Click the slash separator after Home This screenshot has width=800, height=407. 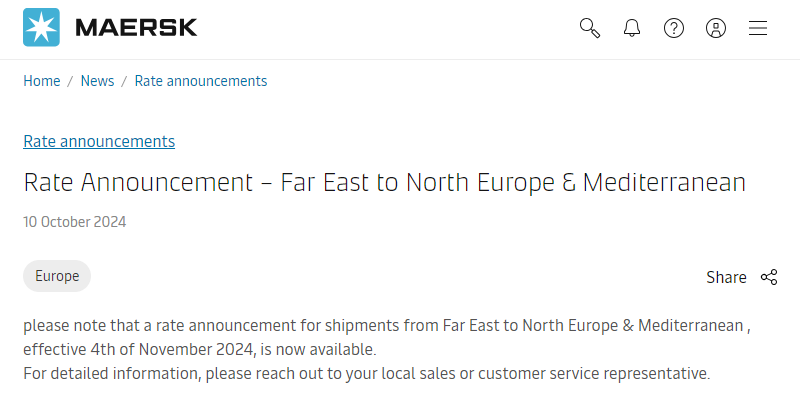pyautogui.click(x=70, y=81)
